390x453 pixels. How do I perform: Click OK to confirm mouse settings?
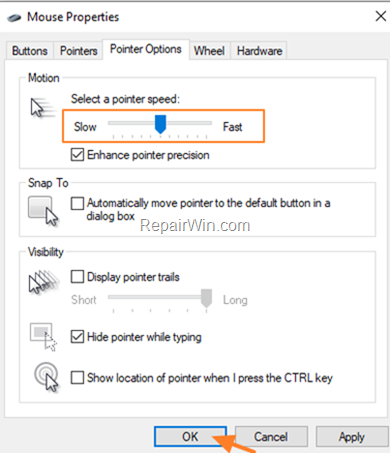pos(190,436)
